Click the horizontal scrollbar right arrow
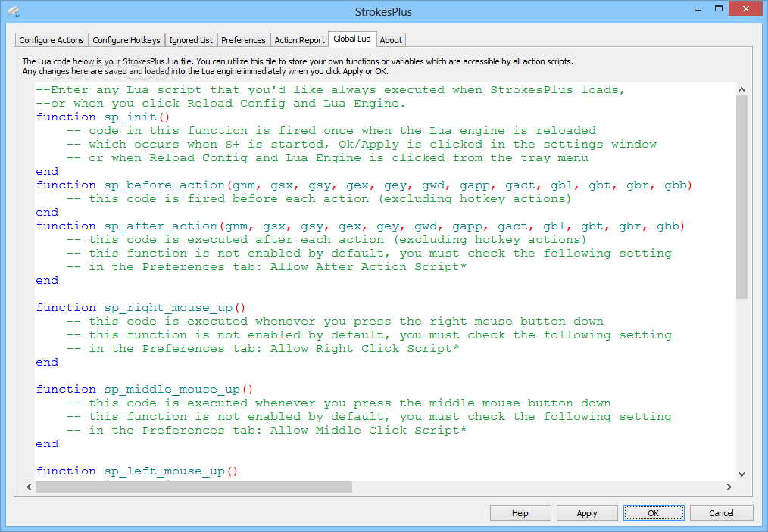 pos(729,487)
